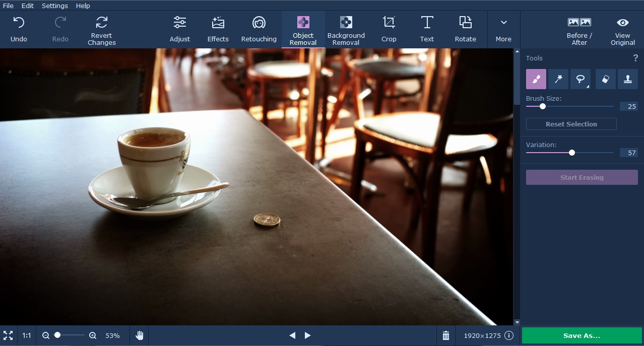The height and width of the screenshot is (346, 644).
Task: Expand the More tools dropdown
Action: coord(503,30)
